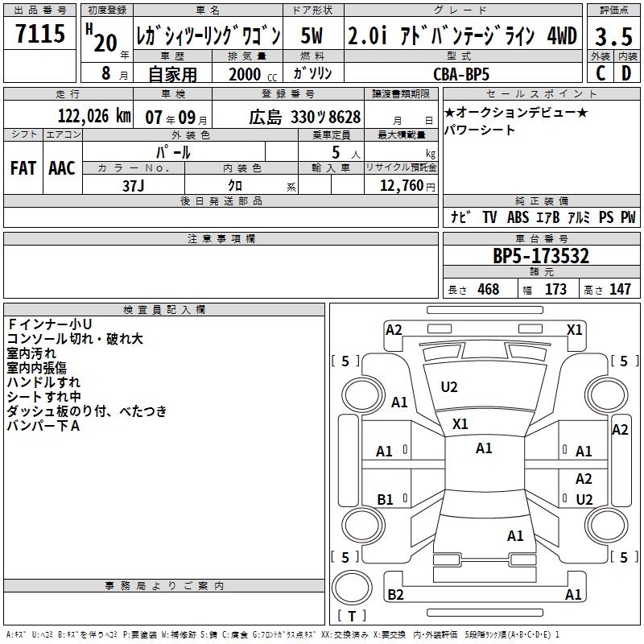This screenshot has width=644, height=644.
Task: Click the chassis number BP5-173532
Action: click(541, 256)
